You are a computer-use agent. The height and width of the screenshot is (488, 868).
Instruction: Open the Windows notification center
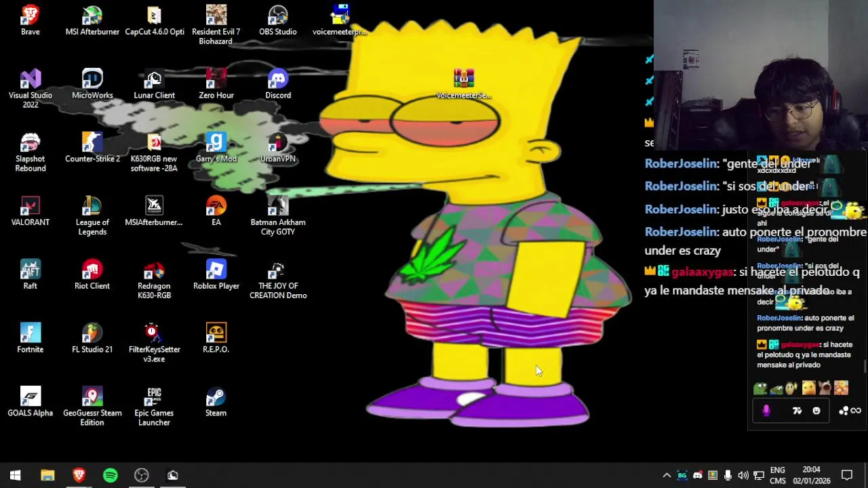click(x=847, y=475)
